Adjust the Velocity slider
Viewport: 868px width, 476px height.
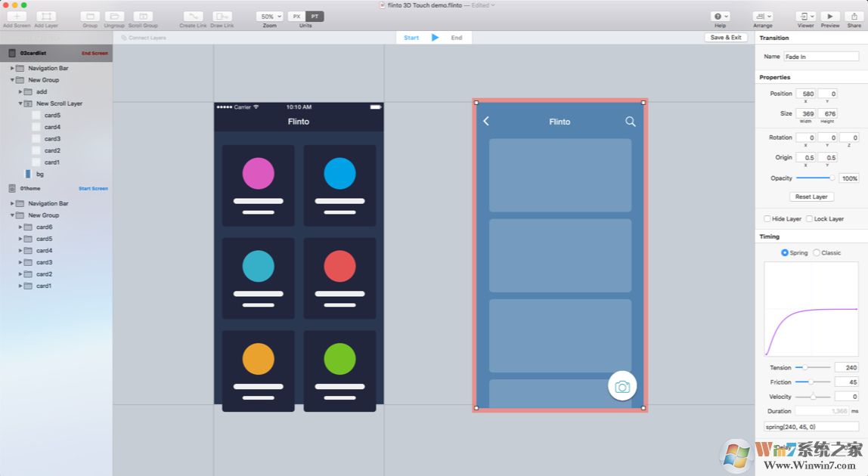813,397
